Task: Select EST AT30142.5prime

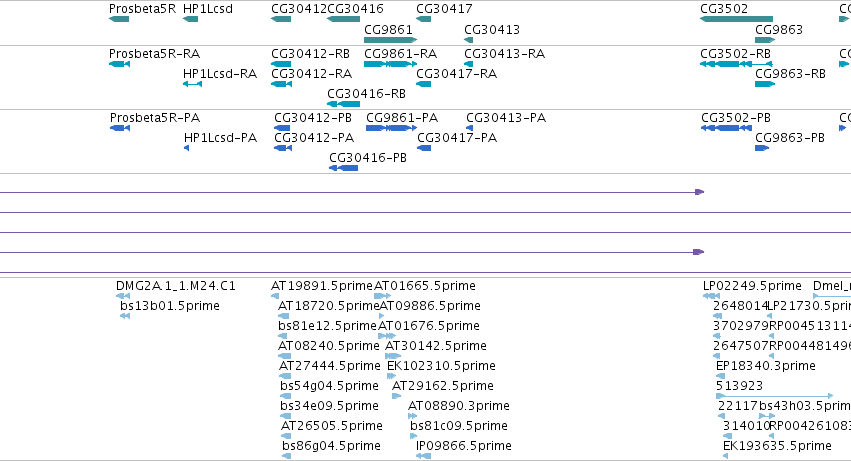Action: pyautogui.click(x=436, y=346)
